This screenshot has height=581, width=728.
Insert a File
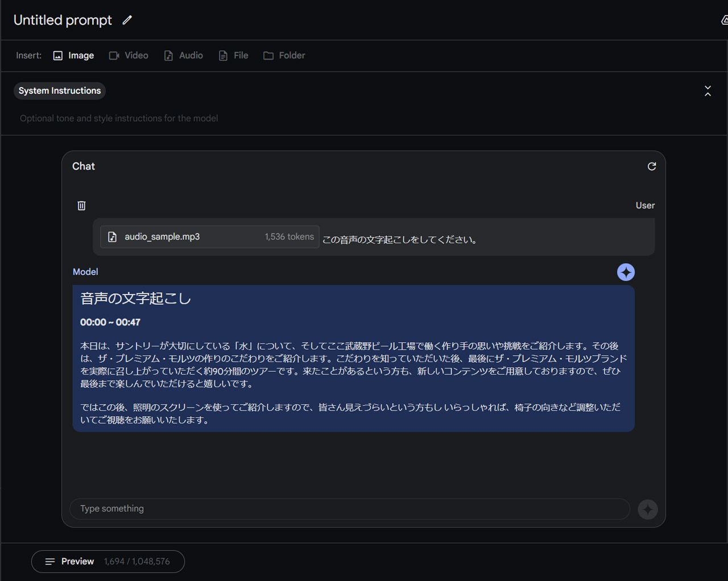coord(233,55)
